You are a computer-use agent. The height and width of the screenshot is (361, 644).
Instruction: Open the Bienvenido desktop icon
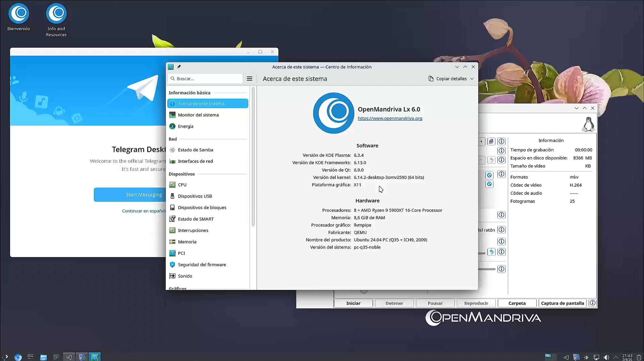[x=19, y=17]
